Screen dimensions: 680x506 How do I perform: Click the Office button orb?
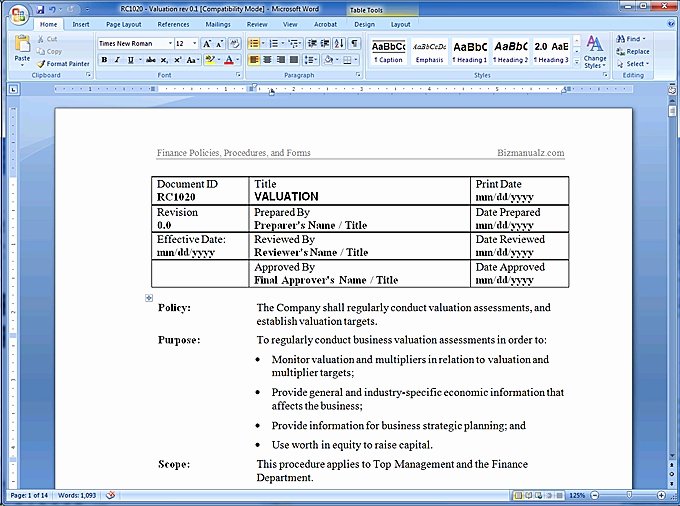click(x=18, y=15)
